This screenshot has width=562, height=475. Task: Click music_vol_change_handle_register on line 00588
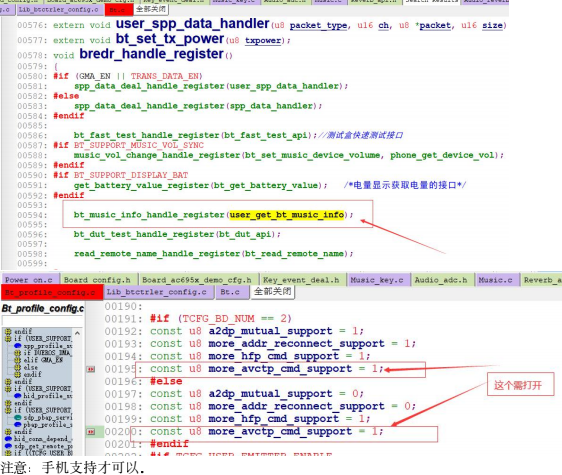tap(157, 155)
